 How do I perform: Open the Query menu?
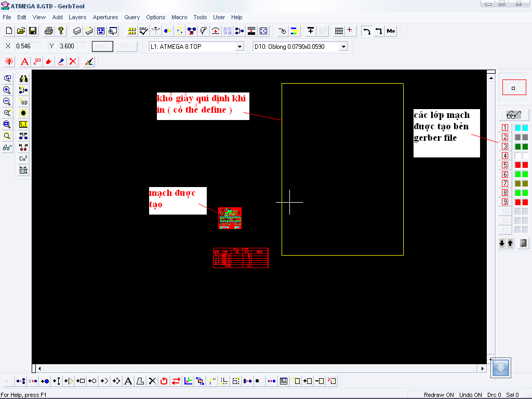point(132,17)
